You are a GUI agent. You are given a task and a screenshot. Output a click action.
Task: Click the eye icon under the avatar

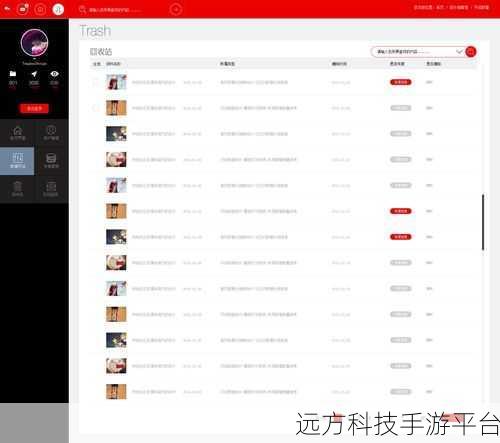pos(55,74)
